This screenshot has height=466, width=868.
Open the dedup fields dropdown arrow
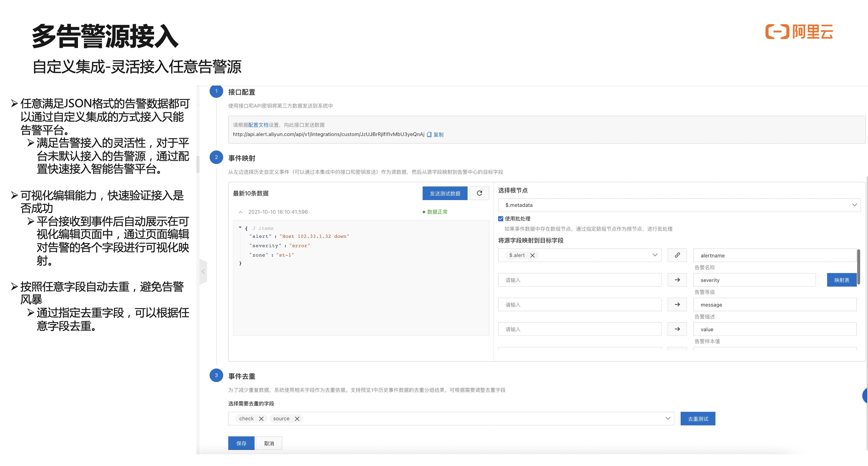668,418
